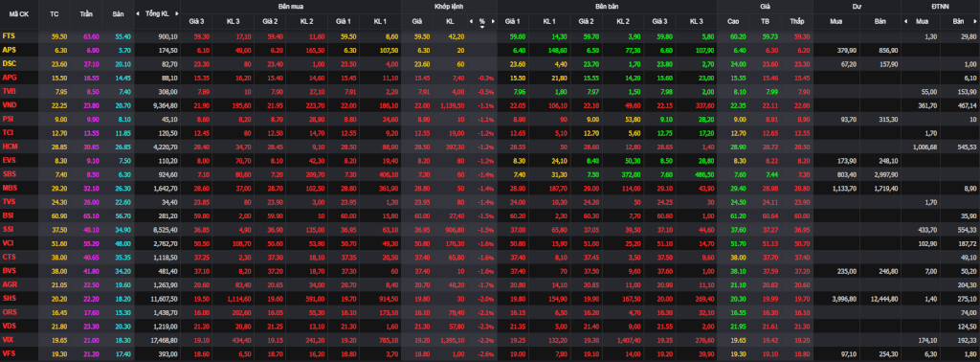Open the VIX stock ticker
980x362 pixels.
(x=8, y=339)
